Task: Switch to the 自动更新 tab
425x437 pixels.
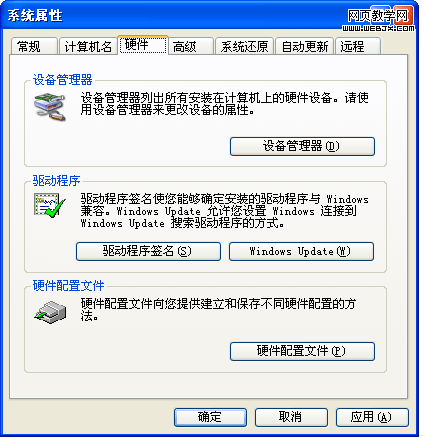Action: (304, 46)
